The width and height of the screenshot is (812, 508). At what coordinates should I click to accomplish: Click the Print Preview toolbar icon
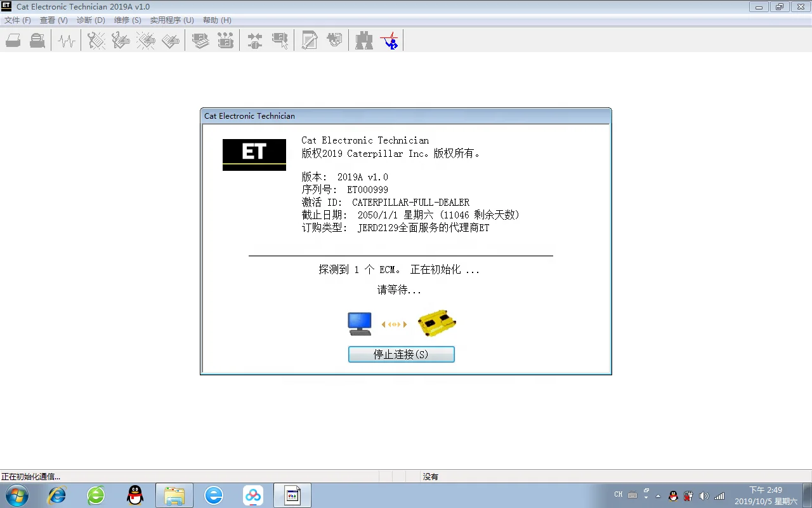[x=38, y=41]
